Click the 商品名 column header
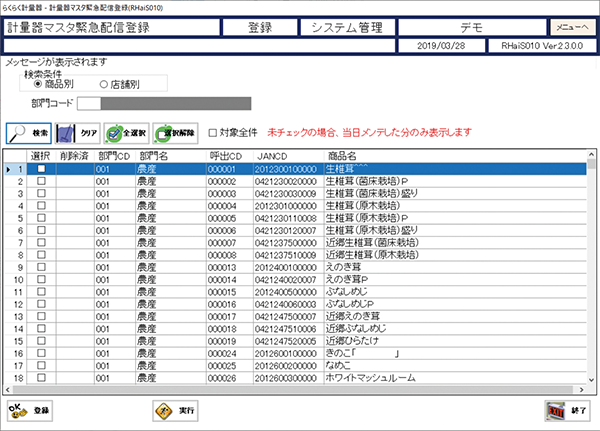This screenshot has width=600, height=431. pos(345,157)
